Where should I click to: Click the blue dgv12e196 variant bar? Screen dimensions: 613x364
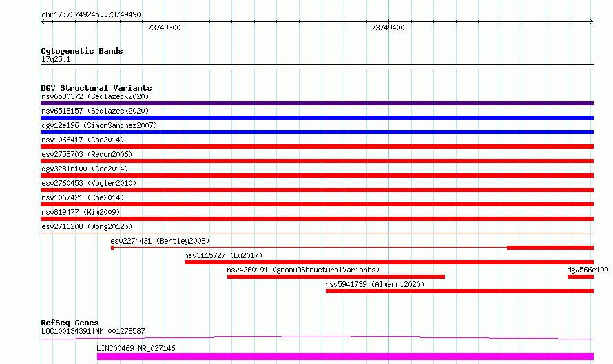(x=317, y=132)
